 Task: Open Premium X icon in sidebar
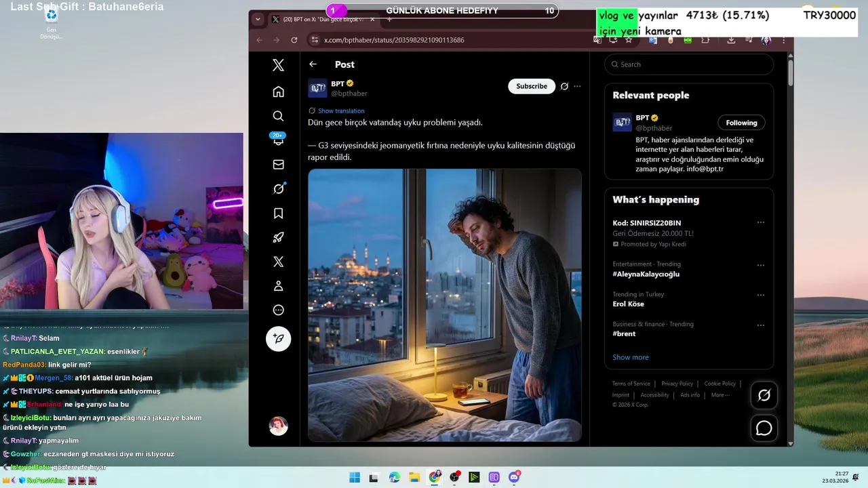coord(278,262)
